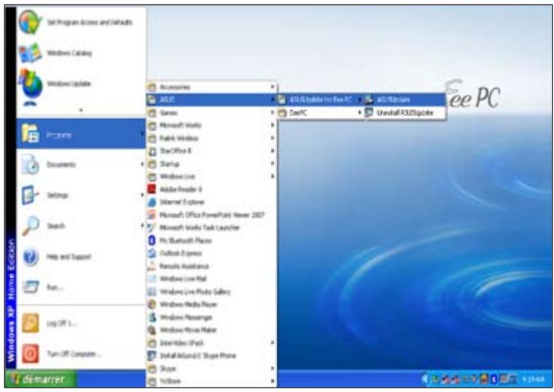Open Microsoft Office PowerPoint Viewer 2007

(x=212, y=215)
